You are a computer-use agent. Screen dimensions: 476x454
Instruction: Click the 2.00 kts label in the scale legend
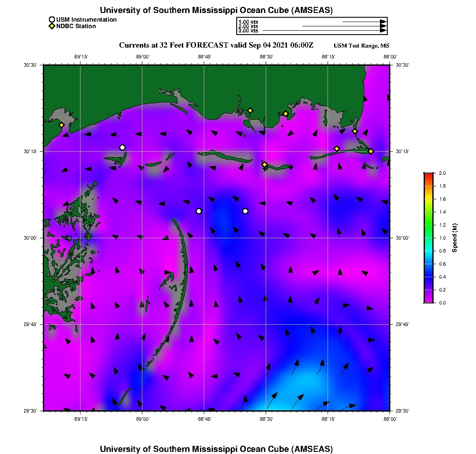tap(248, 26)
